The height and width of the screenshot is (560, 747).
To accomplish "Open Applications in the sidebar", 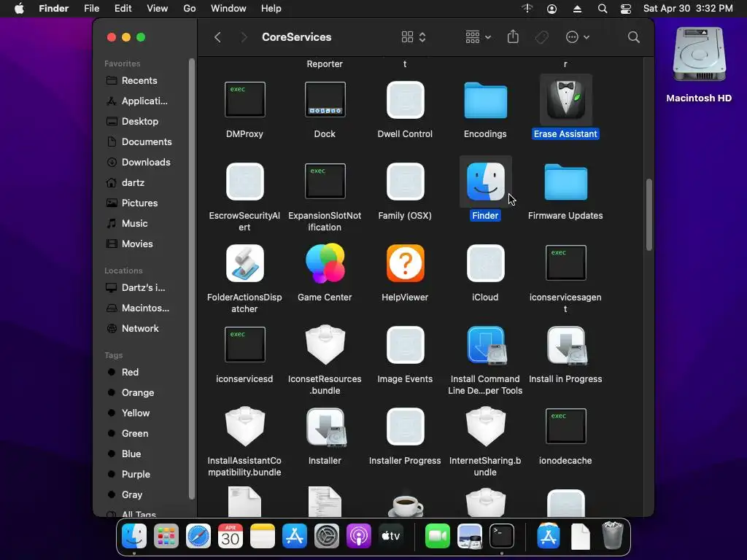I will pos(144,101).
